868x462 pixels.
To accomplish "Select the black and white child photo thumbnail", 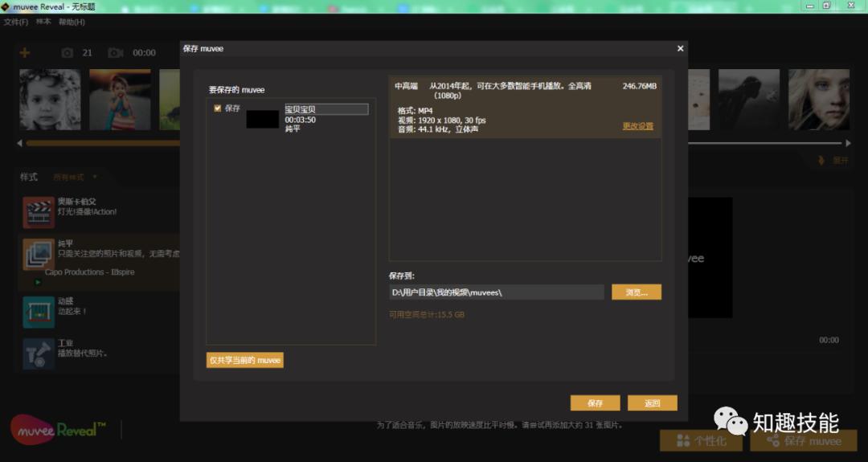I will [50, 100].
